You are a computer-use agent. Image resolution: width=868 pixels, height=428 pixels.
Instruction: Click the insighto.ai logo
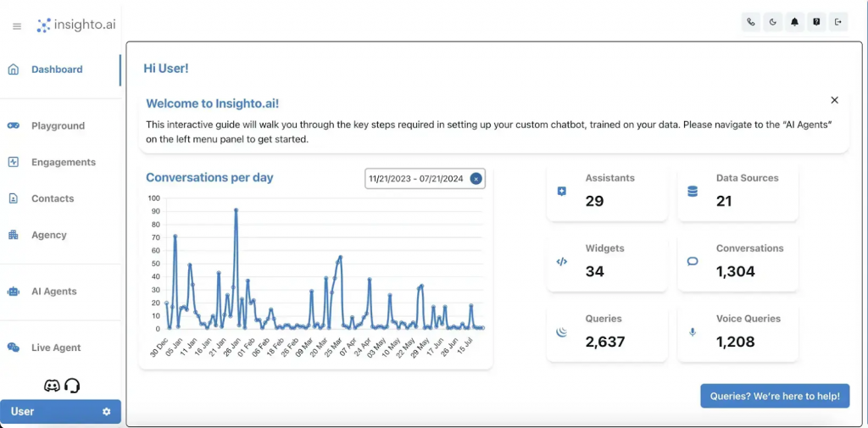(x=76, y=25)
